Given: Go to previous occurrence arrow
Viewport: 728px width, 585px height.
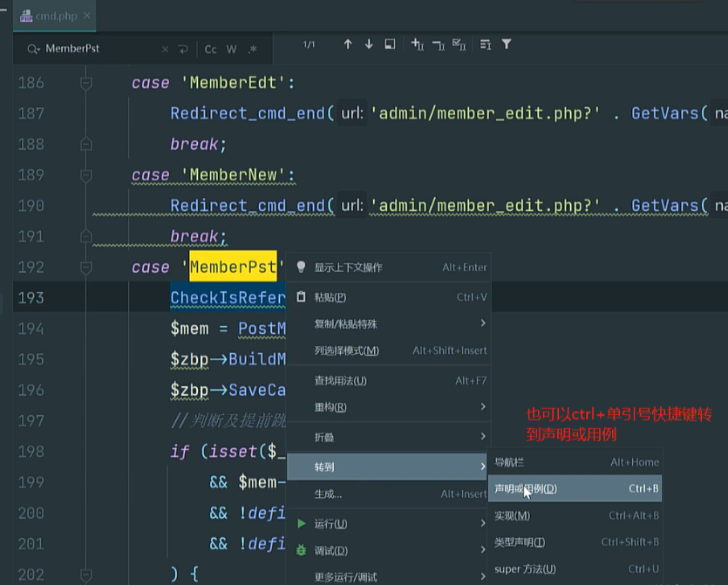Looking at the screenshot, I should click(x=348, y=44).
